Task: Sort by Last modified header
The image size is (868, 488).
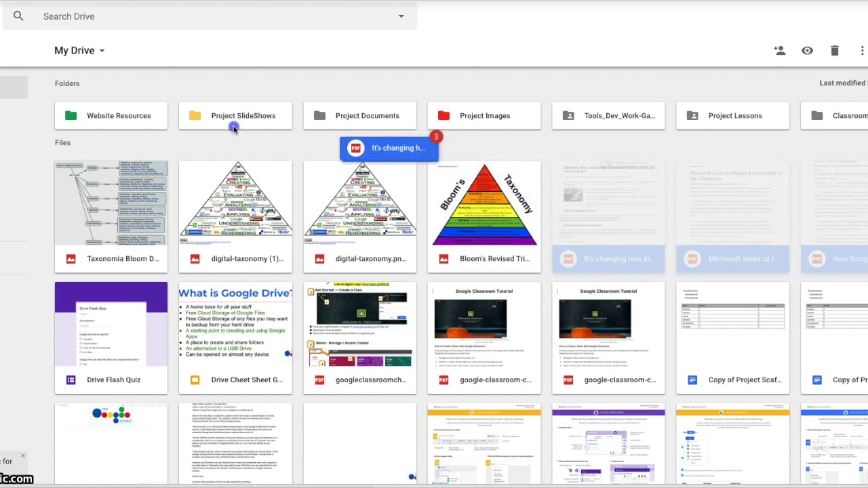Action: pyautogui.click(x=843, y=83)
